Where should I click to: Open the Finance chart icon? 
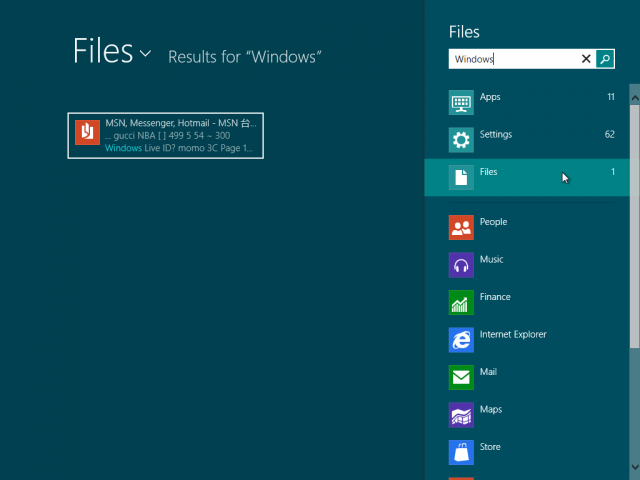[461, 302]
